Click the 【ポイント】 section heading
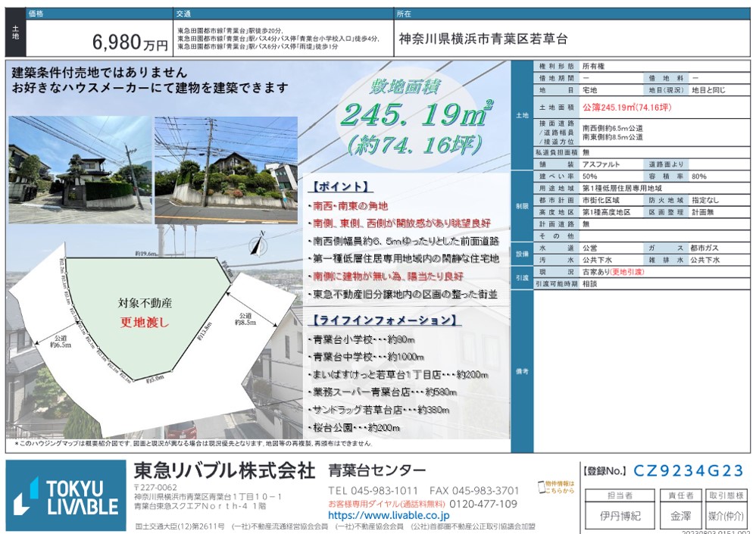Screen dimensions: 756x534 click(x=340, y=186)
